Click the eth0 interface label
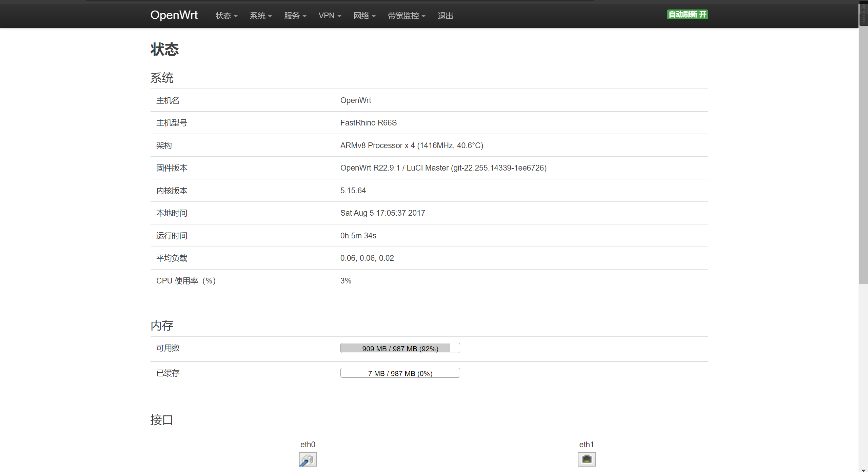Viewport: 868px width, 472px height. (308, 445)
